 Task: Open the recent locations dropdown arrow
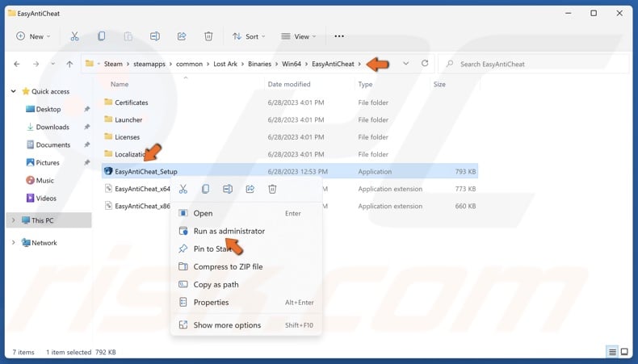click(x=52, y=64)
